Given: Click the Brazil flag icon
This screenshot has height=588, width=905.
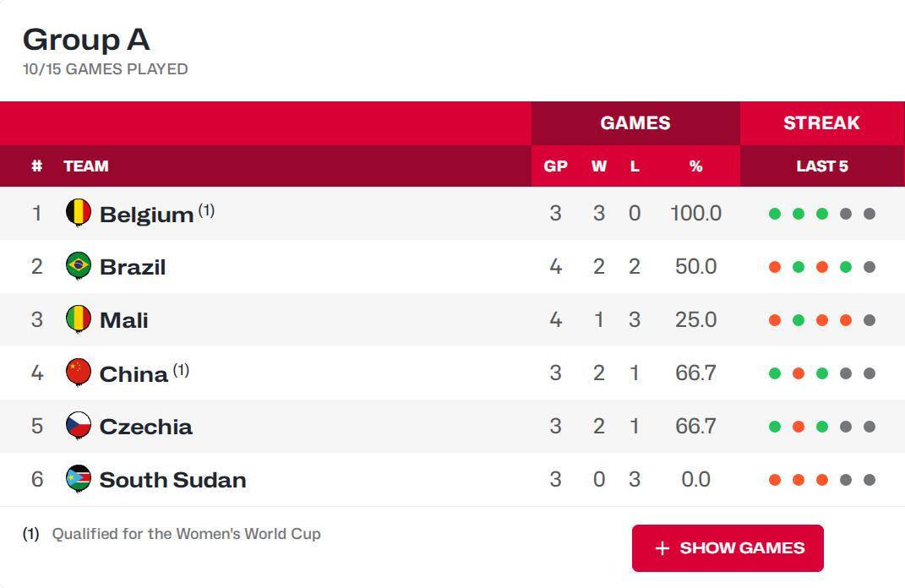Looking at the screenshot, I should coord(79,266).
